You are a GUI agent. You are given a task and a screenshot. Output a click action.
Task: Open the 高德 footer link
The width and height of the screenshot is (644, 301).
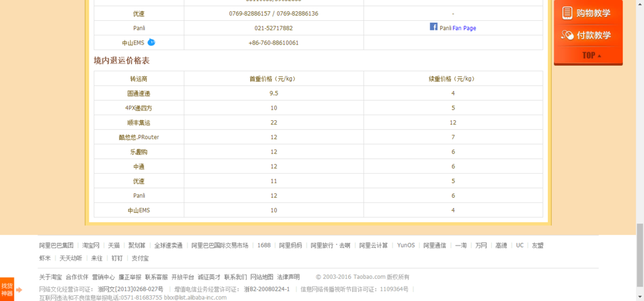(501, 246)
